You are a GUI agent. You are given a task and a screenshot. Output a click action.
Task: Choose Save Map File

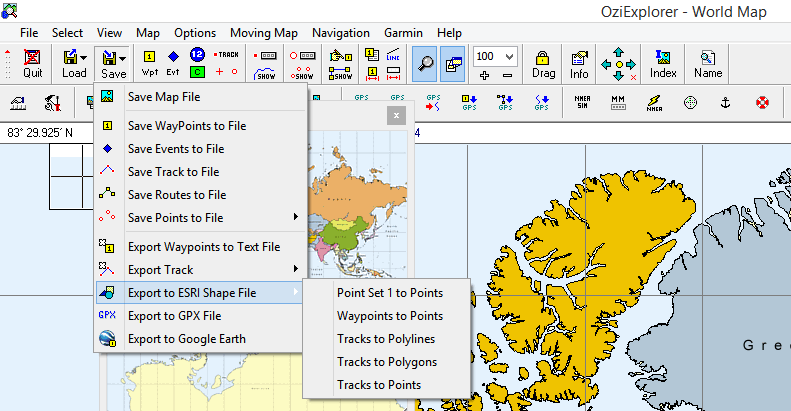tap(200, 97)
